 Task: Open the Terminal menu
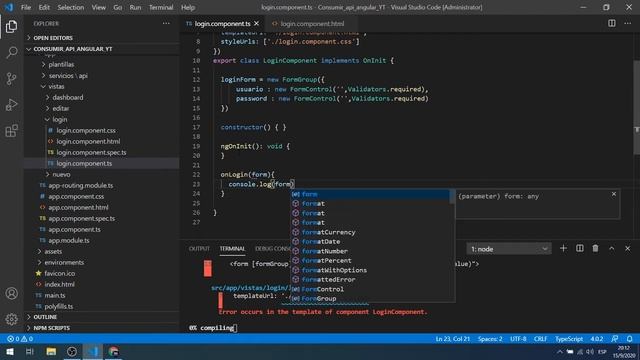(161, 7)
